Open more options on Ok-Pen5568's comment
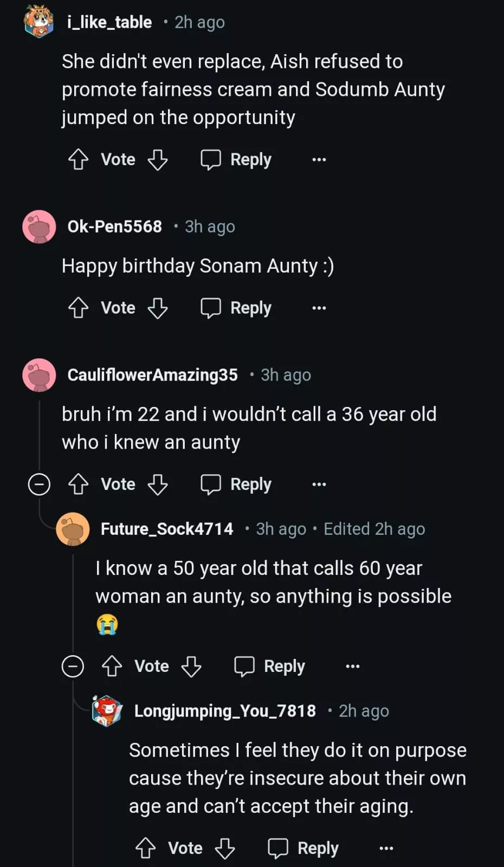504x867 pixels. tap(319, 308)
